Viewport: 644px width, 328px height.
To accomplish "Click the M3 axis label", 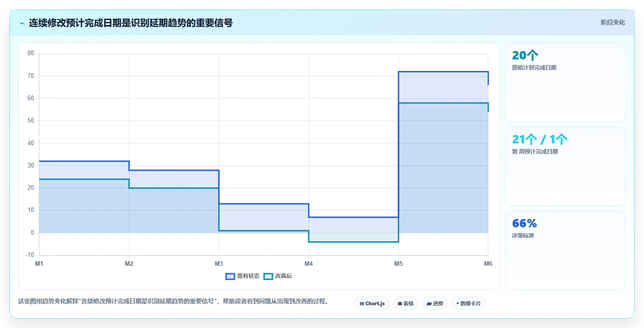I will click(219, 264).
